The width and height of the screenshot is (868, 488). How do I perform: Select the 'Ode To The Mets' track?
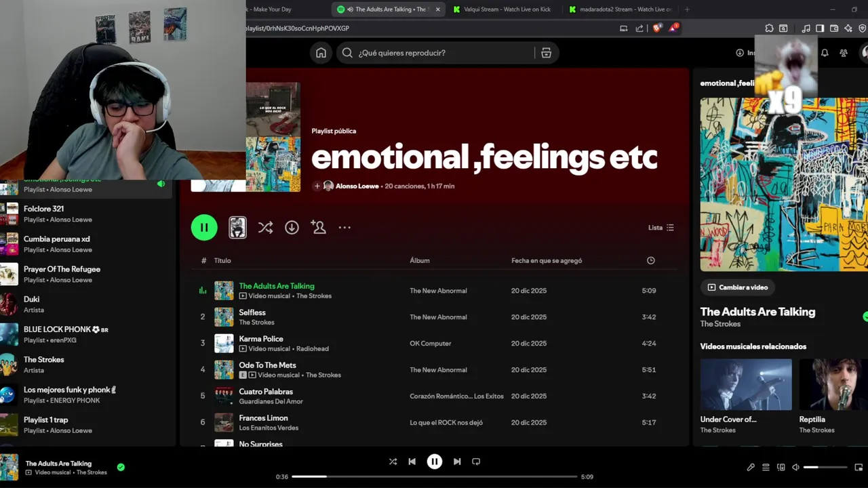(267, 365)
